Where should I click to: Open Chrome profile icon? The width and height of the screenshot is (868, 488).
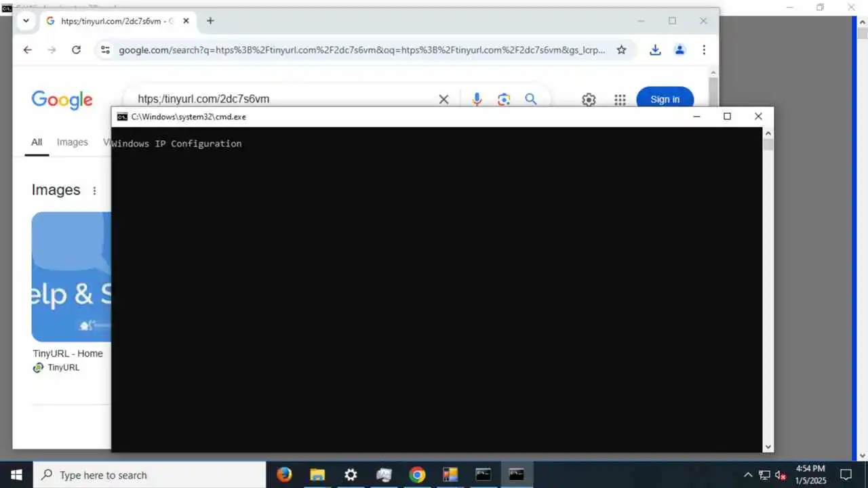[679, 50]
